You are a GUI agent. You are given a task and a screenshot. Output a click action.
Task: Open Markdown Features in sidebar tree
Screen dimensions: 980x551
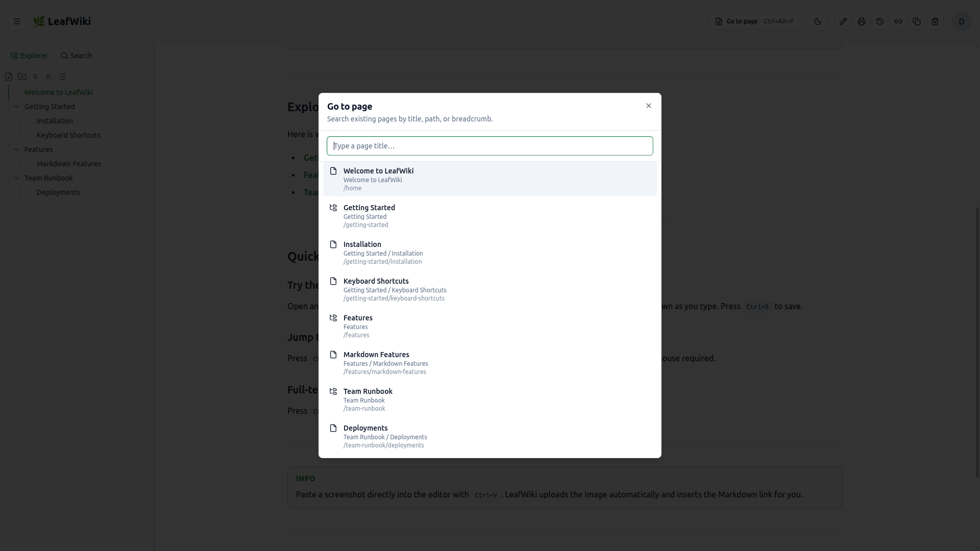(x=69, y=164)
